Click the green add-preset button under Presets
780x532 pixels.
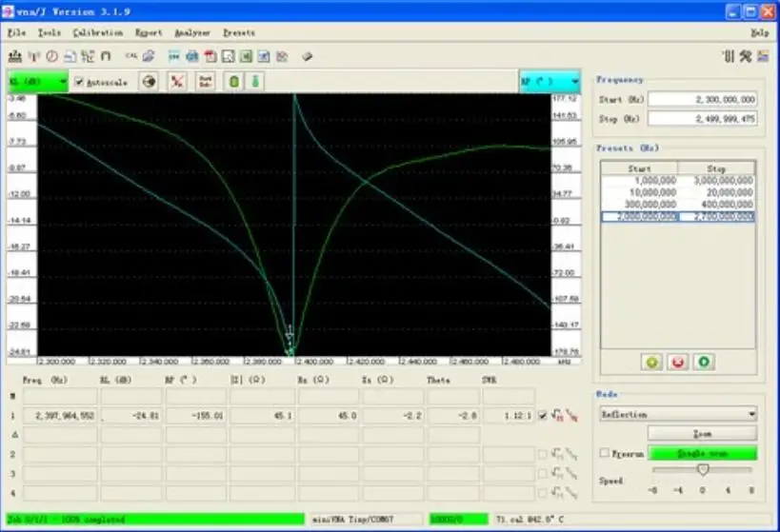point(651,362)
